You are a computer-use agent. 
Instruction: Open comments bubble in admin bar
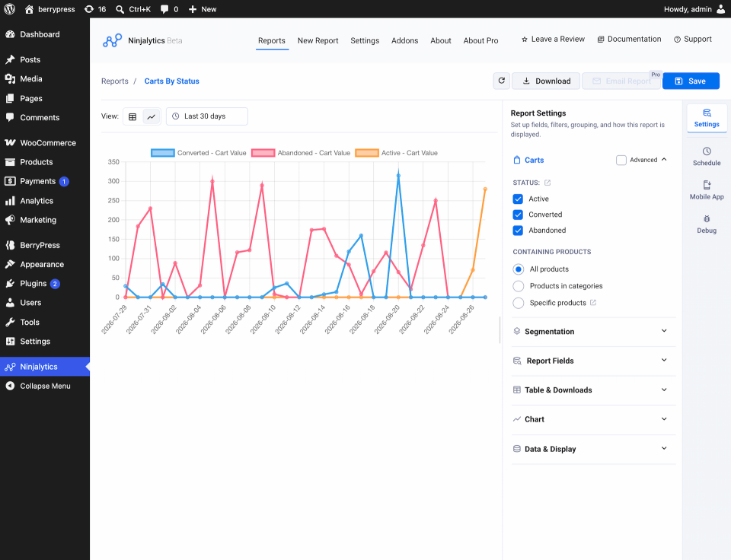coord(169,9)
